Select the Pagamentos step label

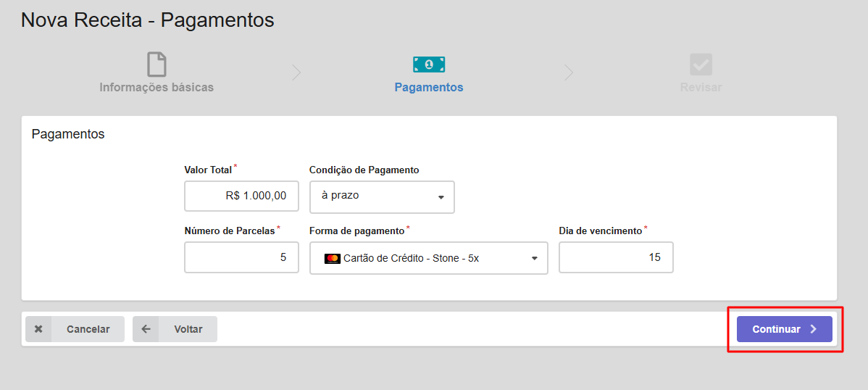(429, 88)
